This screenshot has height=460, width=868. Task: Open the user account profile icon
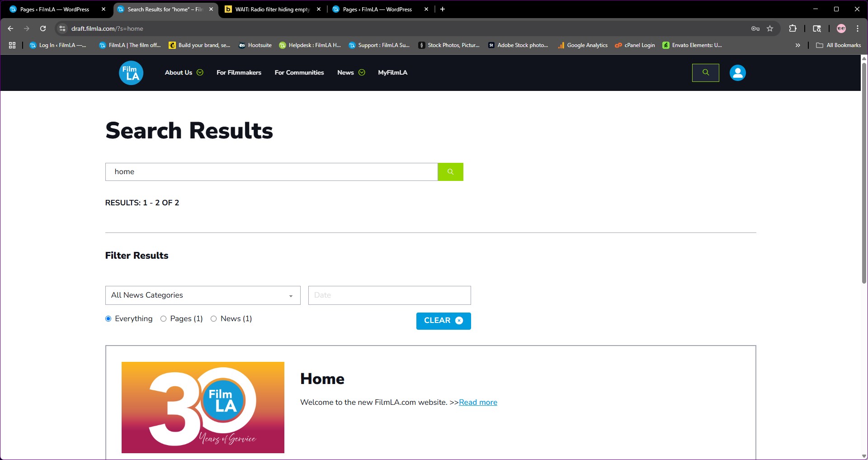click(737, 73)
